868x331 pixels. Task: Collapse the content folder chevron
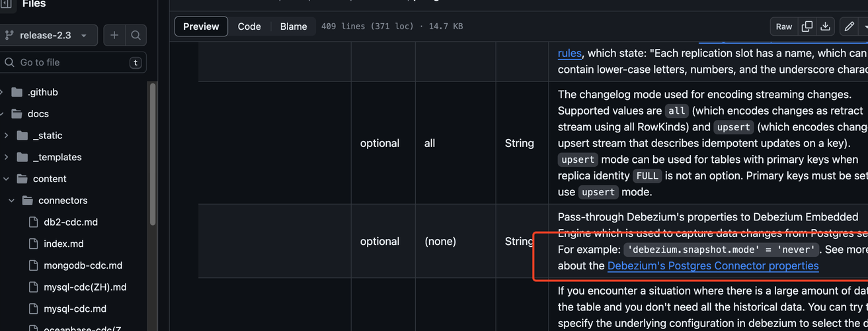(6, 179)
